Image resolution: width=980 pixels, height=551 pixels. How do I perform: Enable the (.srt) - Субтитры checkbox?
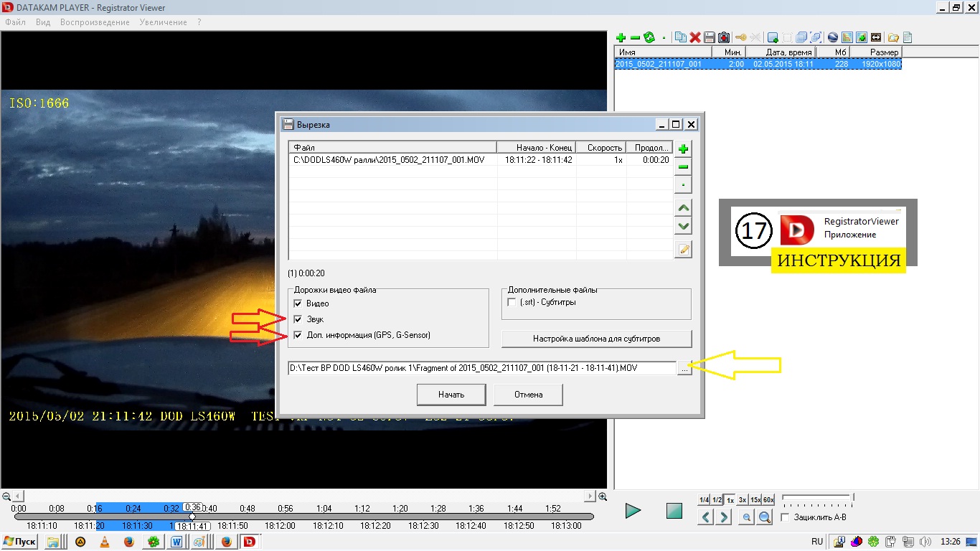pos(512,303)
